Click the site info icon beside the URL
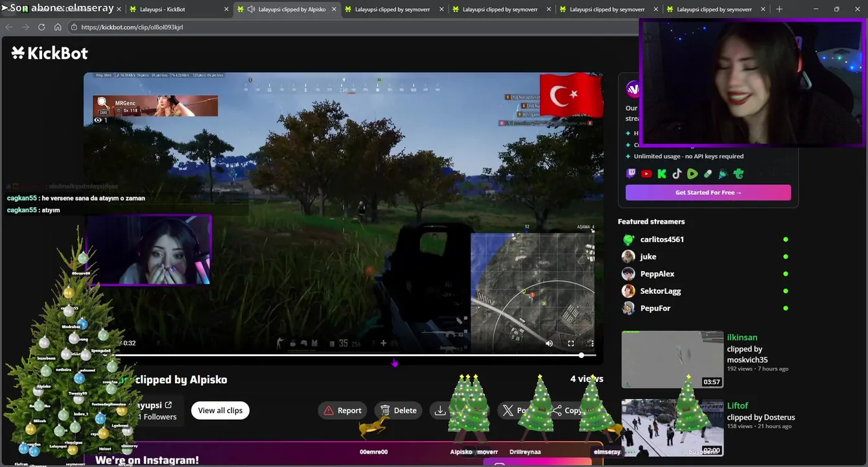 (x=74, y=27)
